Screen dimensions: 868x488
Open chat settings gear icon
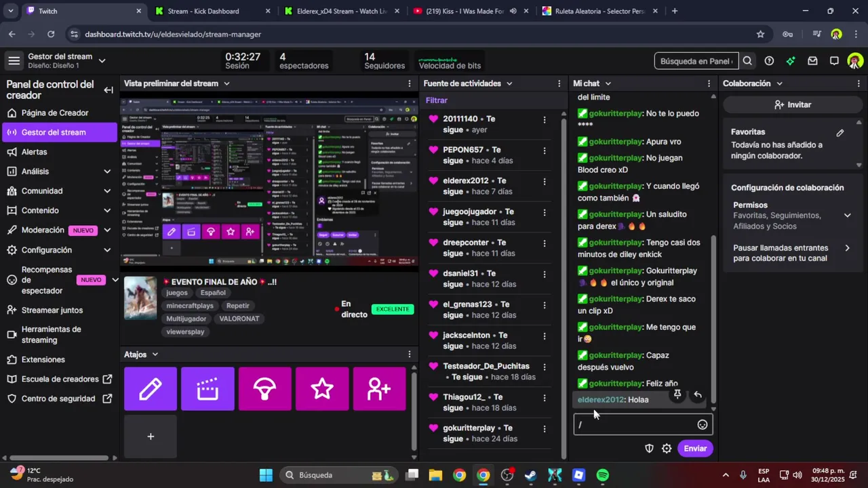[667, 449]
